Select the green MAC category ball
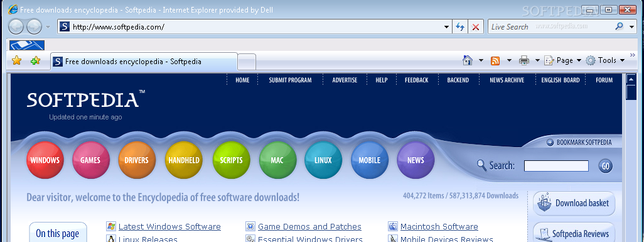 (x=277, y=160)
